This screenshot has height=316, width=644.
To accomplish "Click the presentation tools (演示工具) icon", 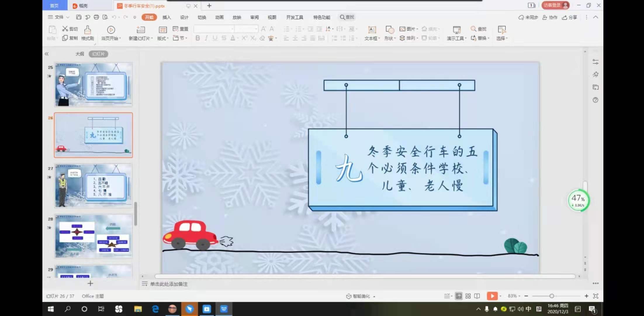I will (x=456, y=30).
